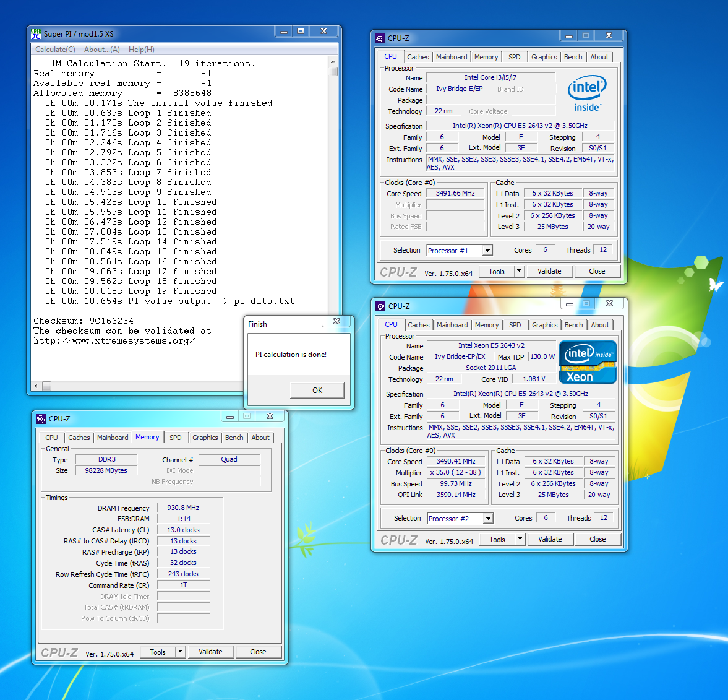Switch to Caches tab in top CPU-Z
Viewport: 728px width, 700px height.
418,57
